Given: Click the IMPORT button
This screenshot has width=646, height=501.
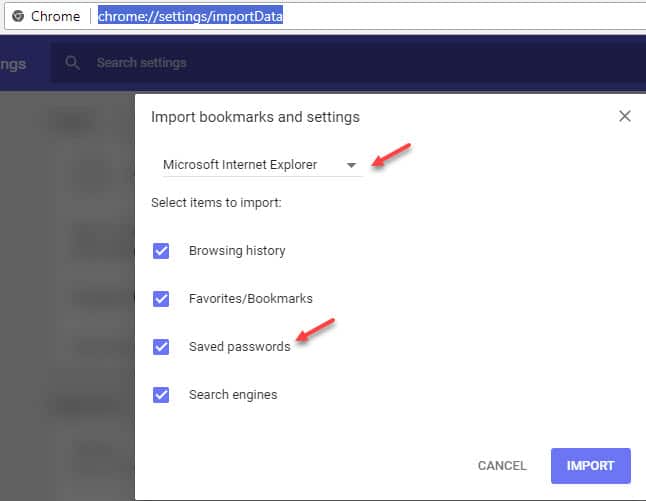Looking at the screenshot, I should [x=590, y=466].
